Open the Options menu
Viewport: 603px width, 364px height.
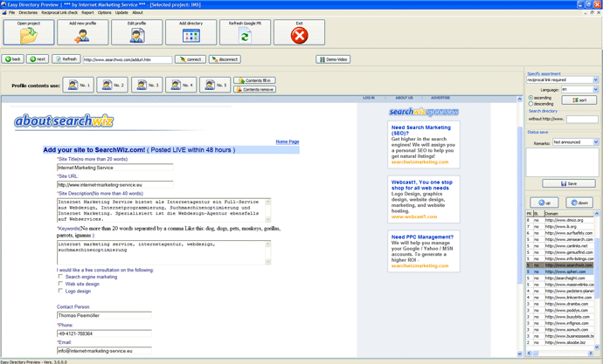click(x=104, y=13)
